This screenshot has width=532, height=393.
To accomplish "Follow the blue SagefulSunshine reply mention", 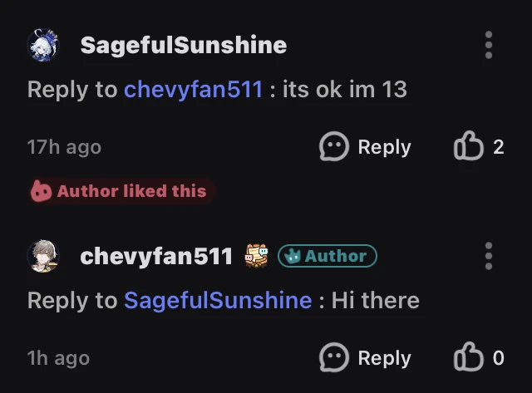I will tap(218, 300).
